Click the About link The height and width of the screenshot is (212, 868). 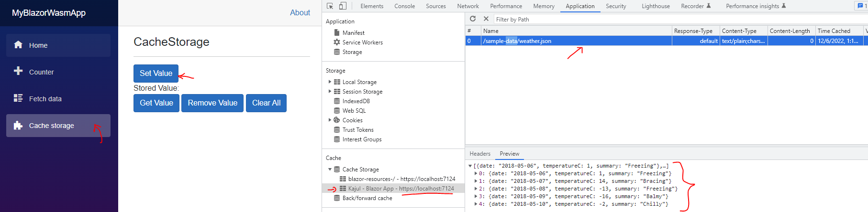coord(300,13)
